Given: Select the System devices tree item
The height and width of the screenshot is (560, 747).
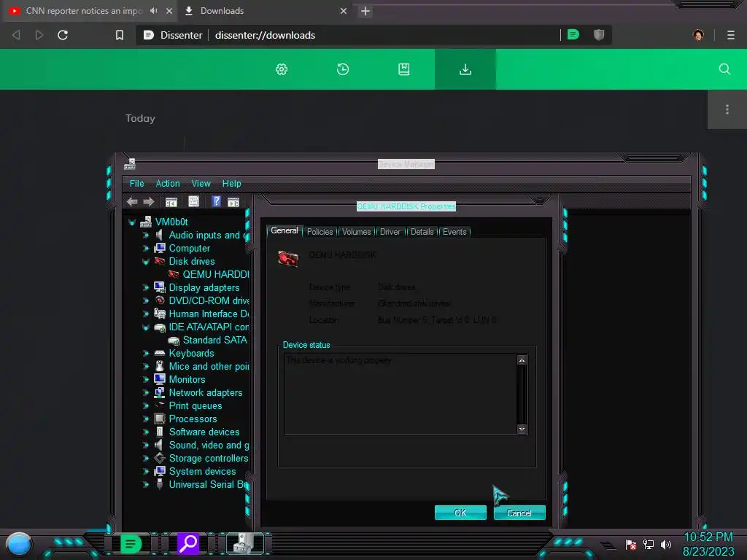Looking at the screenshot, I should click(202, 472).
